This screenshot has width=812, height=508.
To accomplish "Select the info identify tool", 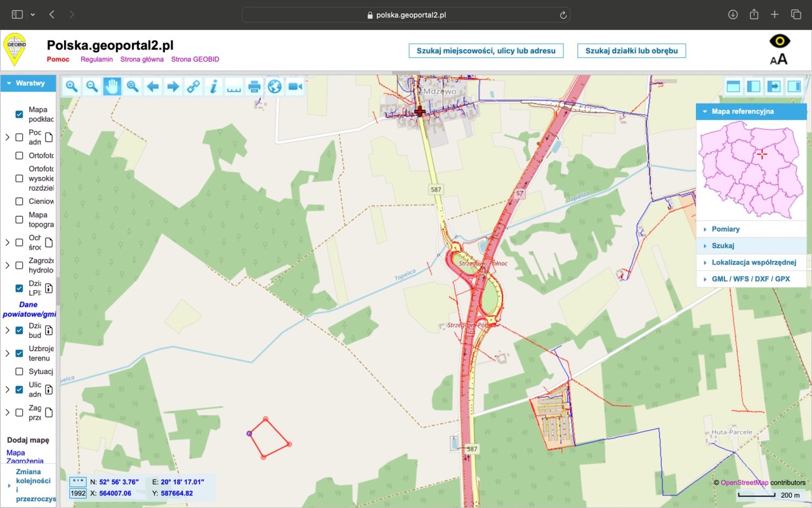I will pos(214,86).
